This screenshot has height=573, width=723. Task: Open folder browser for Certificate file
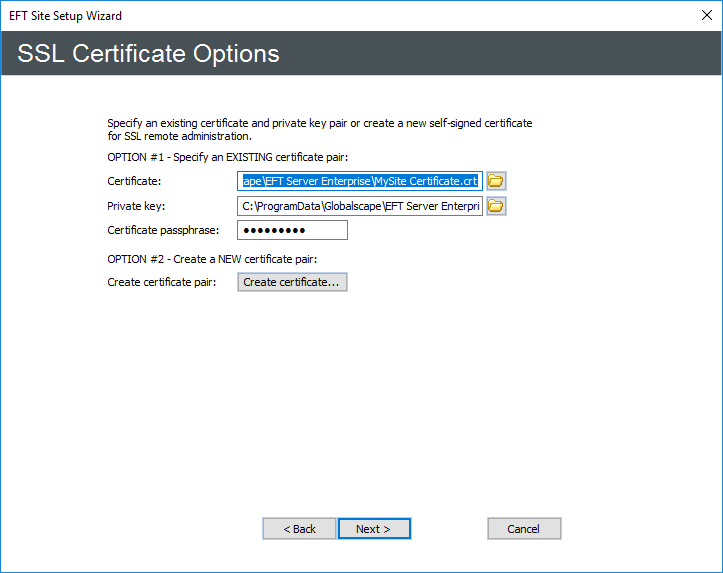pos(496,181)
